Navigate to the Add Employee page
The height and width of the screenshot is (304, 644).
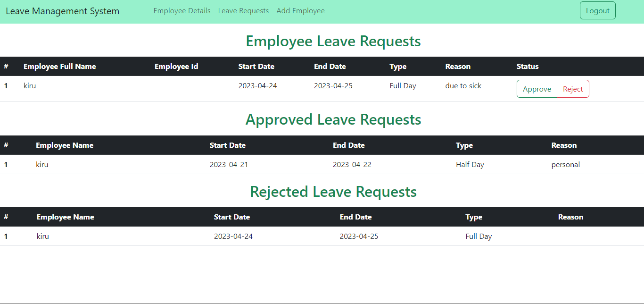[300, 10]
